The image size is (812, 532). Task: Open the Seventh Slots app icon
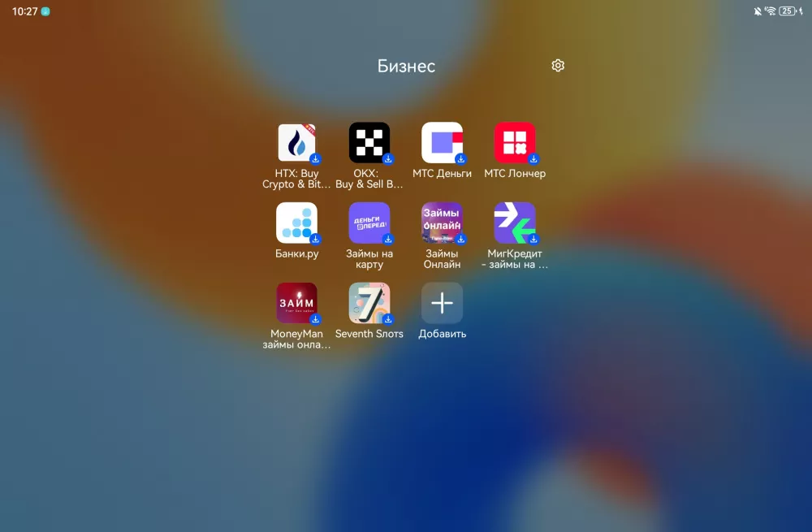369,303
